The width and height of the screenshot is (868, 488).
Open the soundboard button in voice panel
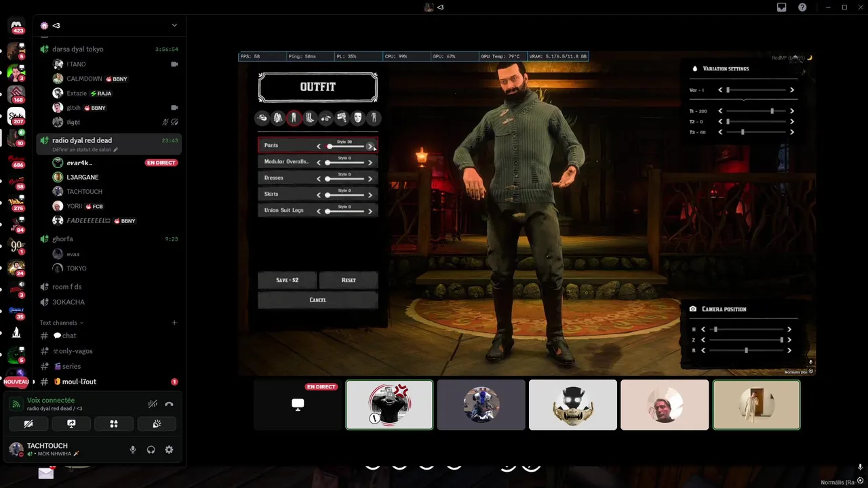pos(157,424)
